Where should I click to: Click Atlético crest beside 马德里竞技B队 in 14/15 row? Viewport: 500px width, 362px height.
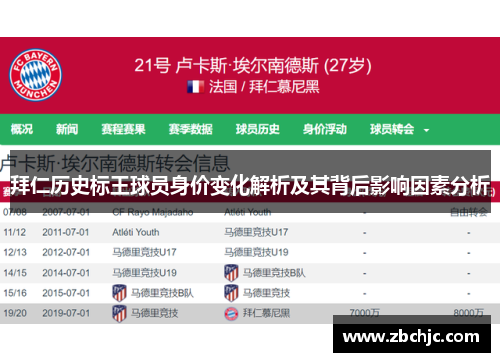coord(231,273)
